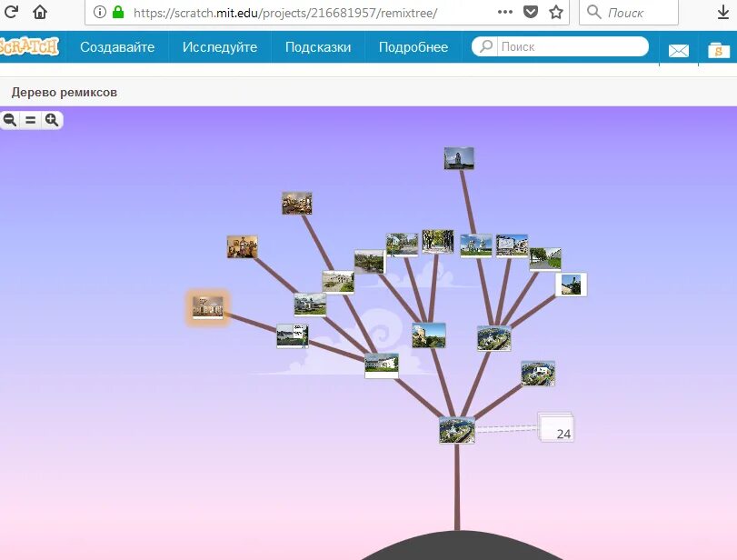Open Подробнее menu item
Image resolution: width=737 pixels, height=560 pixels.
tap(413, 47)
